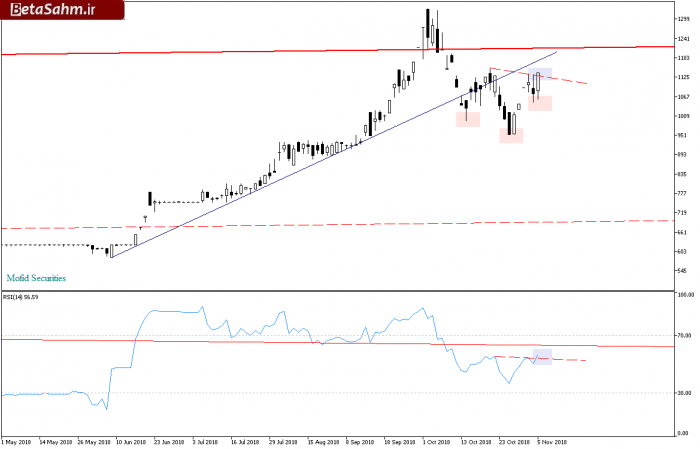
Task: Click the 100.00 RSI scale label
Action: 686,295
